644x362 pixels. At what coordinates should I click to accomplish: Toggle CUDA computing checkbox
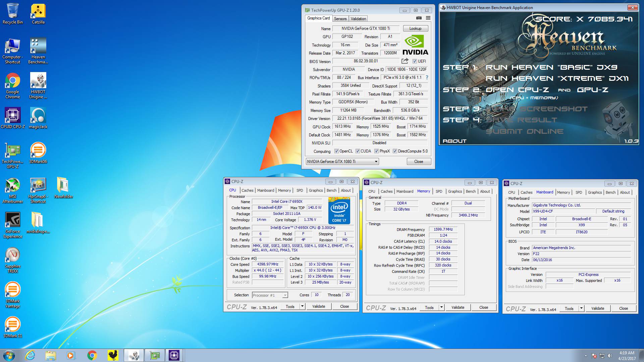tap(358, 151)
